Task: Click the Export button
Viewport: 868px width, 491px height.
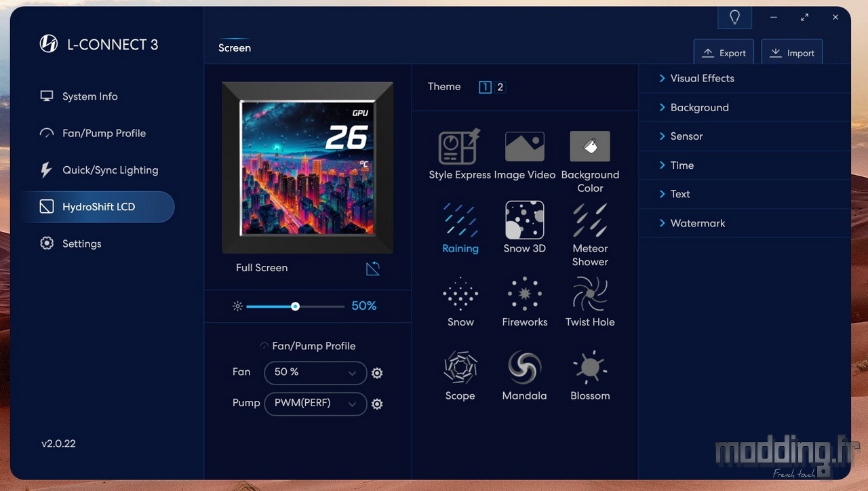Action: point(724,52)
